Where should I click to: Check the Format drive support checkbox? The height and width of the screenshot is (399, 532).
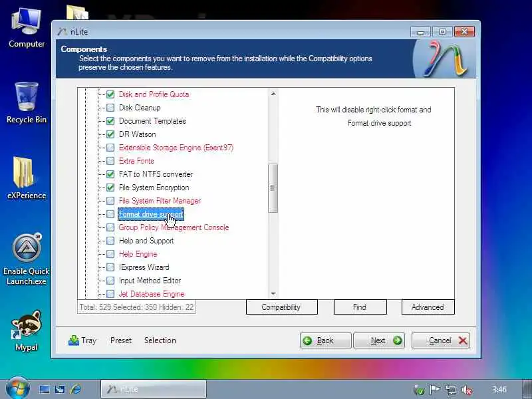(x=110, y=214)
